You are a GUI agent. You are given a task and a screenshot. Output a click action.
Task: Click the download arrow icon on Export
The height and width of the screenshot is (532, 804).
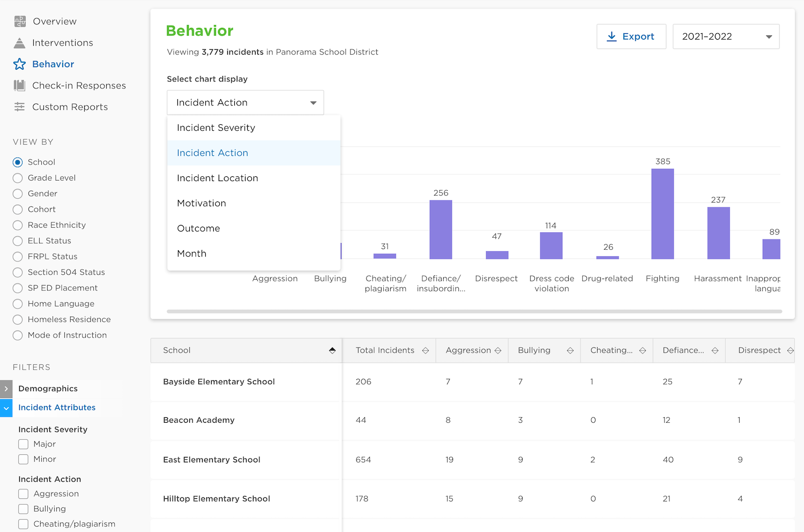tap(612, 36)
